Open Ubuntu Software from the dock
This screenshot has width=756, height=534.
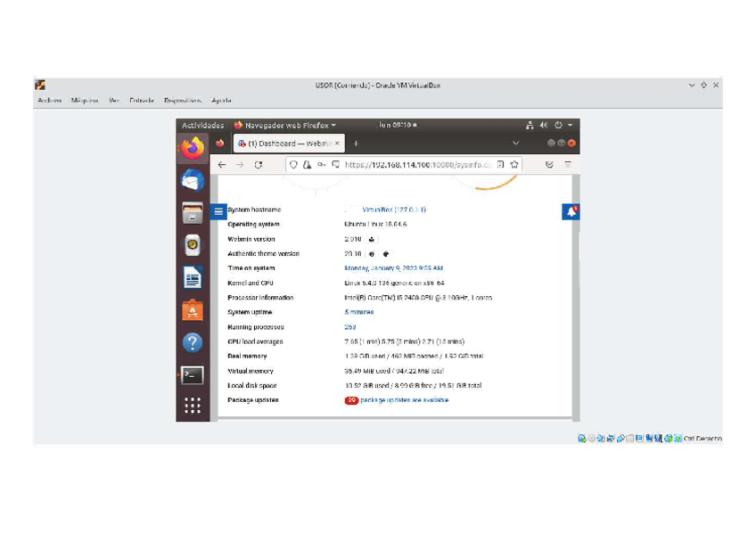tap(193, 310)
